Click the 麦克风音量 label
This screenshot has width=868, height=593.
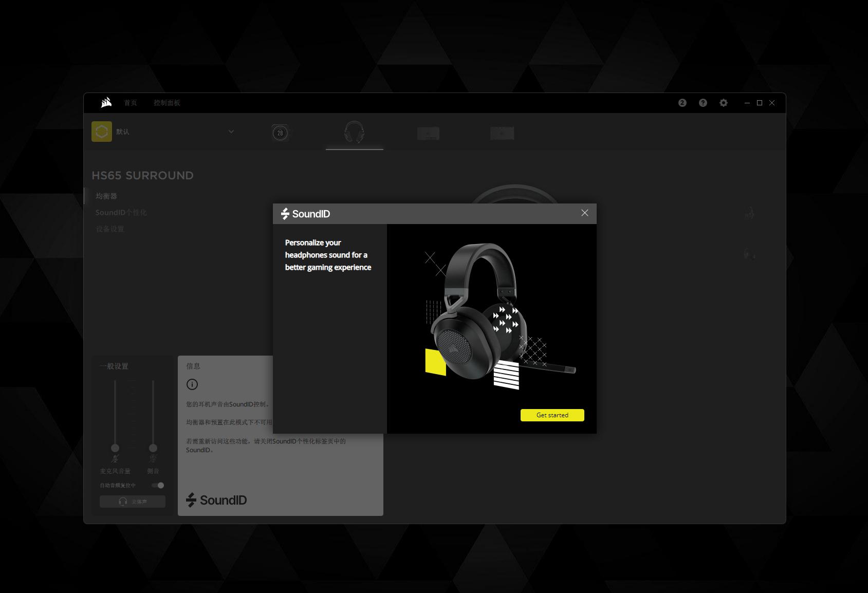click(115, 471)
